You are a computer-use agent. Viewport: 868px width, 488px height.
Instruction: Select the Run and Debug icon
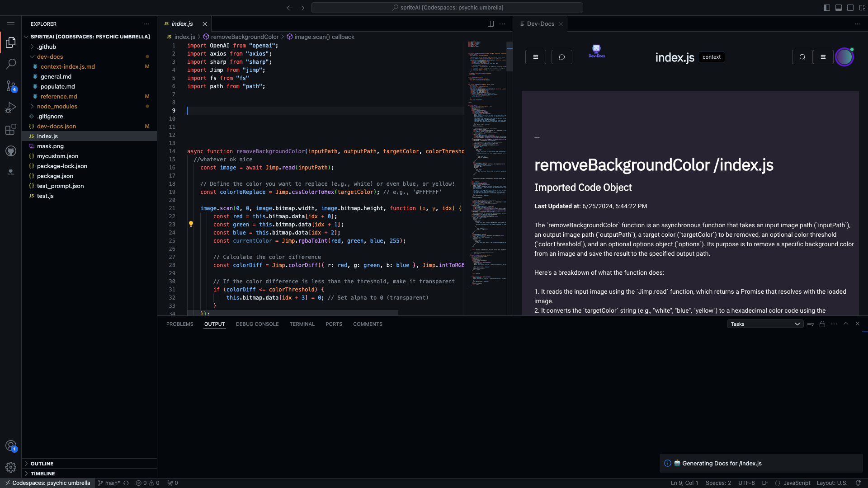11,108
